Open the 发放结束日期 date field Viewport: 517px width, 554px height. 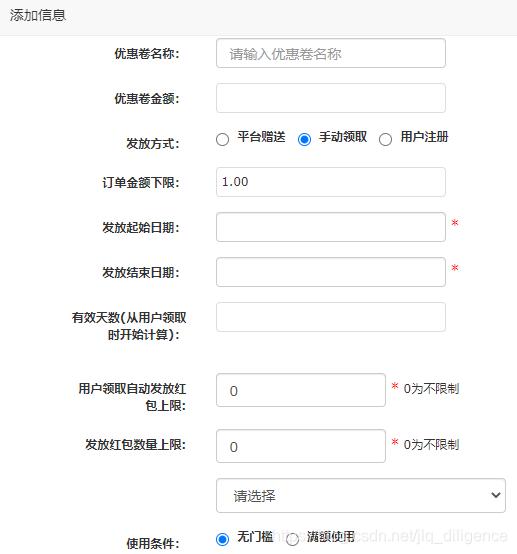pos(331,272)
